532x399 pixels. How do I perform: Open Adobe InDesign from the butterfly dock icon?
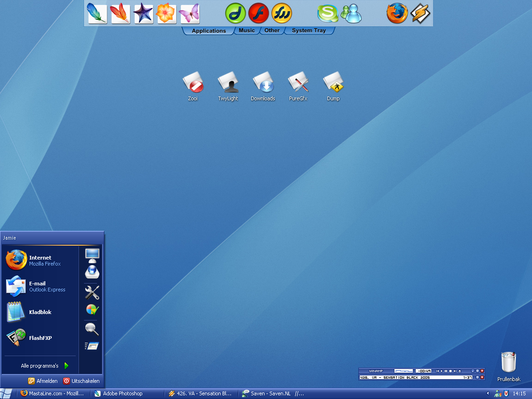(189, 13)
